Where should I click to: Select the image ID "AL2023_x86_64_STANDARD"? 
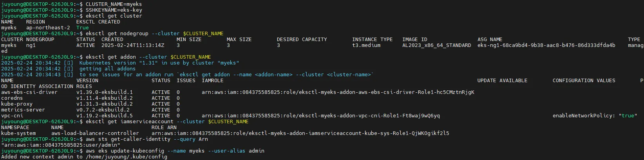click(437, 45)
